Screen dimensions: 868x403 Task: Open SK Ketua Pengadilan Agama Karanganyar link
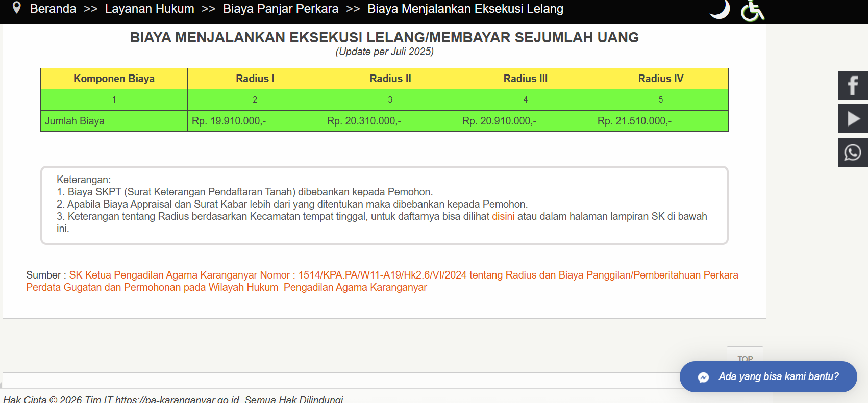(x=382, y=281)
